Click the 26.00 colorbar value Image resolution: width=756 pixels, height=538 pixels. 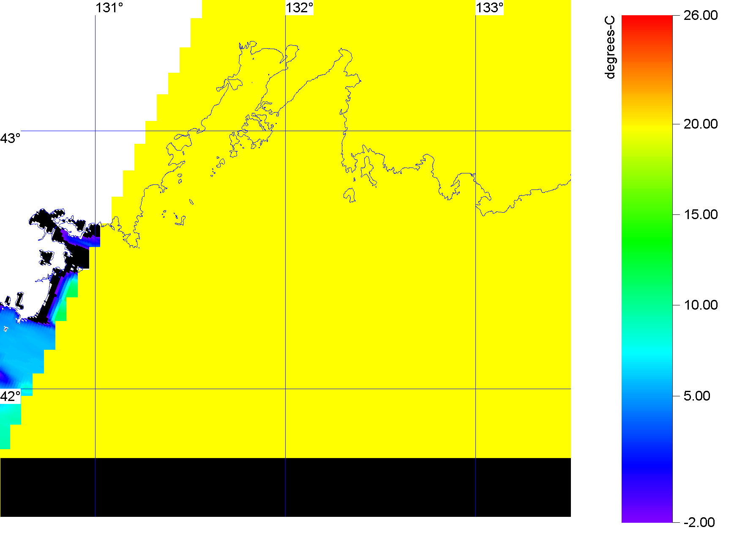(701, 15)
